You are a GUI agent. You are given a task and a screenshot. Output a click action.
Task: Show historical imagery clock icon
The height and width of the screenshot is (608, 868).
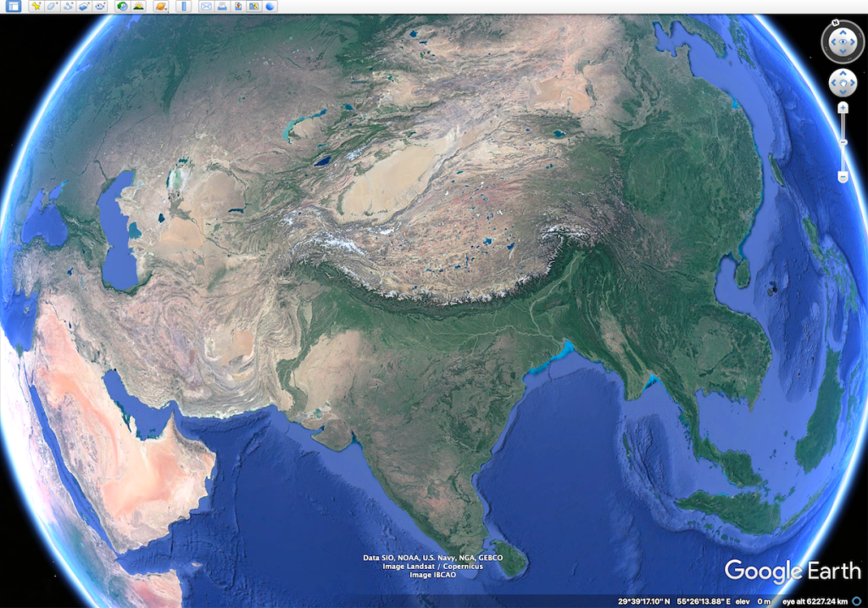(x=122, y=6)
